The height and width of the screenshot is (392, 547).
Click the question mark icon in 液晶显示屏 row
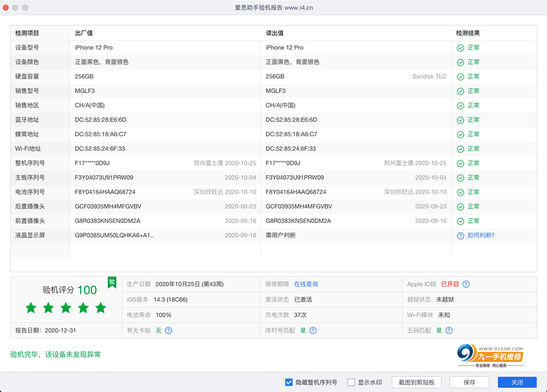(460, 235)
